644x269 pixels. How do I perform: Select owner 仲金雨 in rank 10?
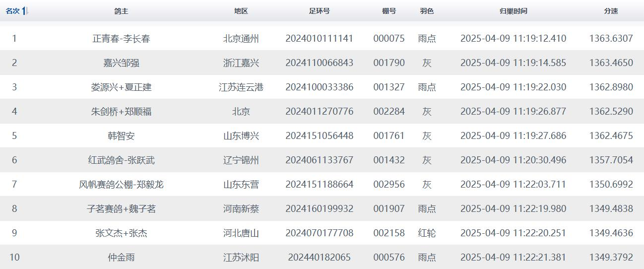[x=121, y=257]
